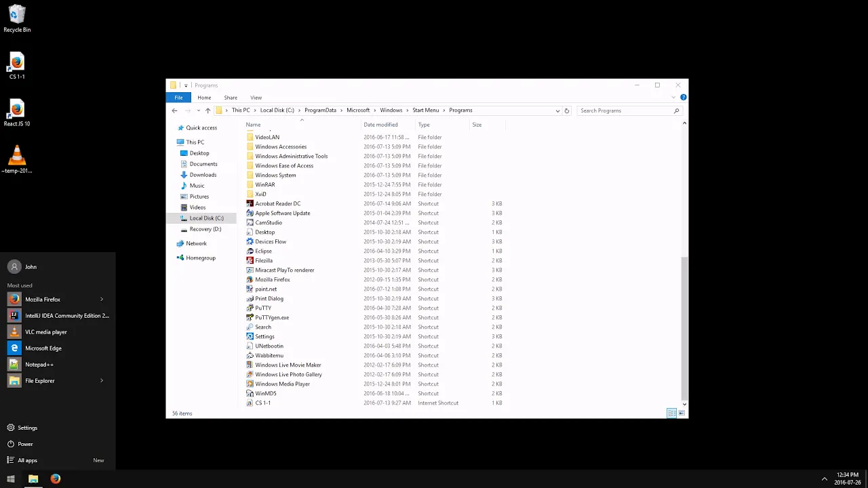Click the Acrobat Reader DC shortcut icon
The height and width of the screenshot is (488, 868).
(x=250, y=203)
